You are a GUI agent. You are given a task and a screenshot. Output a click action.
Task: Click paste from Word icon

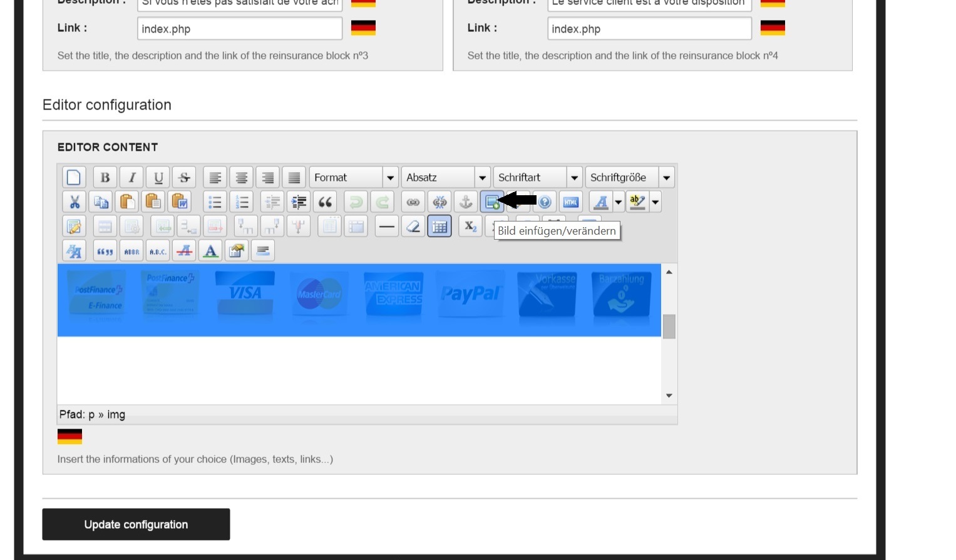coord(180,202)
